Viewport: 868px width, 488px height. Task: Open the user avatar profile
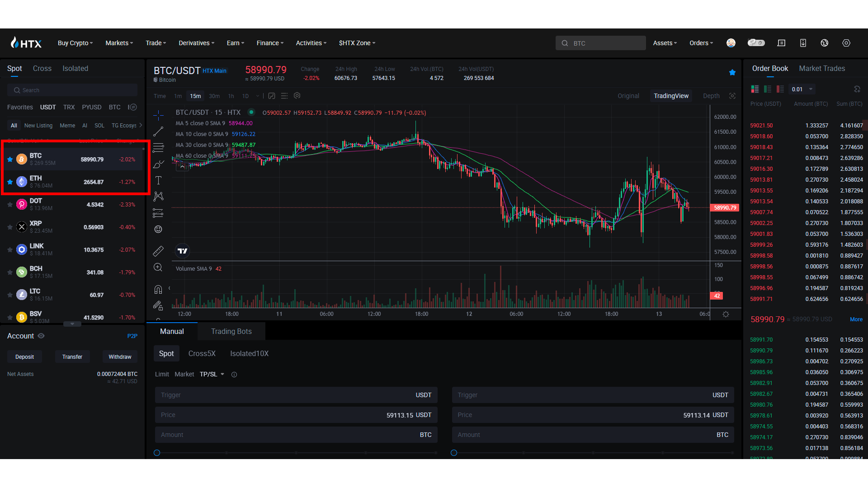point(731,43)
